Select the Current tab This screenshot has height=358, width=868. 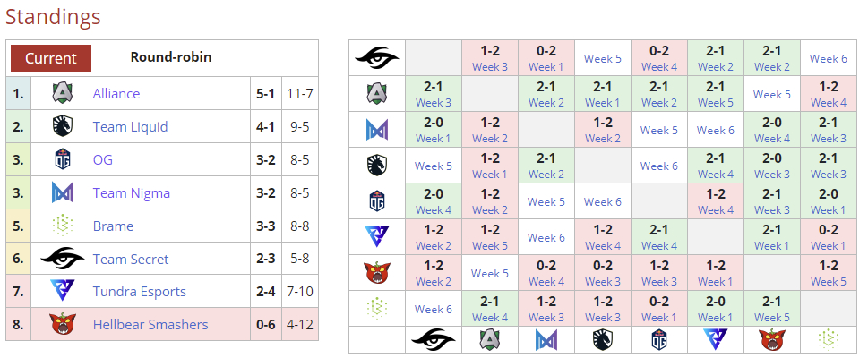tap(51, 57)
